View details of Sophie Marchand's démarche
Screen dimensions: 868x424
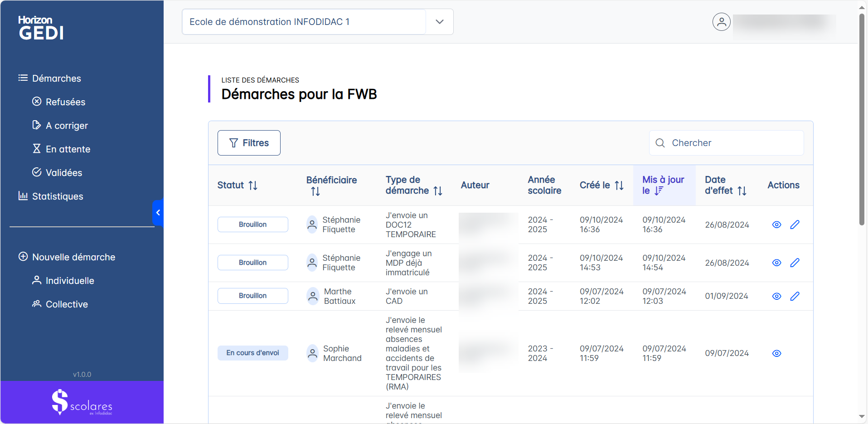776,353
